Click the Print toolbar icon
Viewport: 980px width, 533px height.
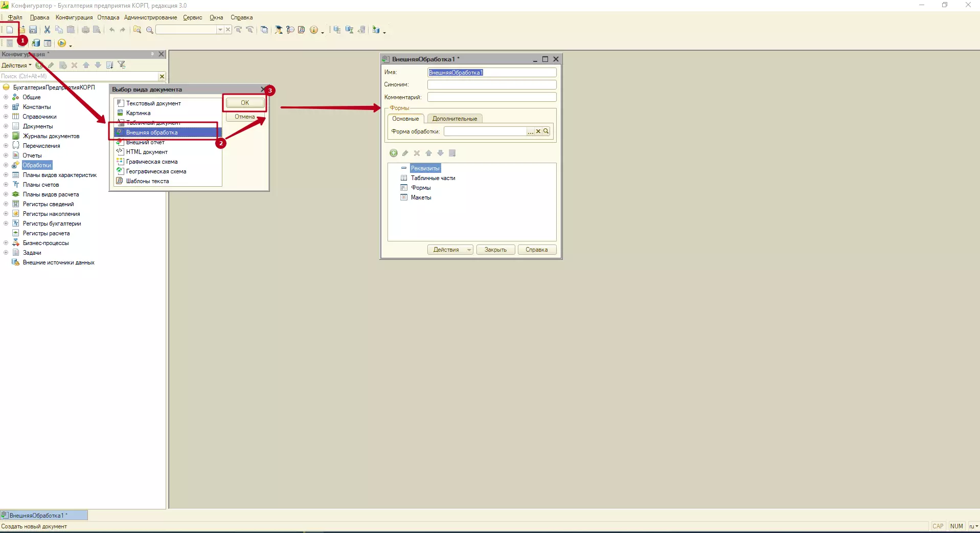pos(85,30)
